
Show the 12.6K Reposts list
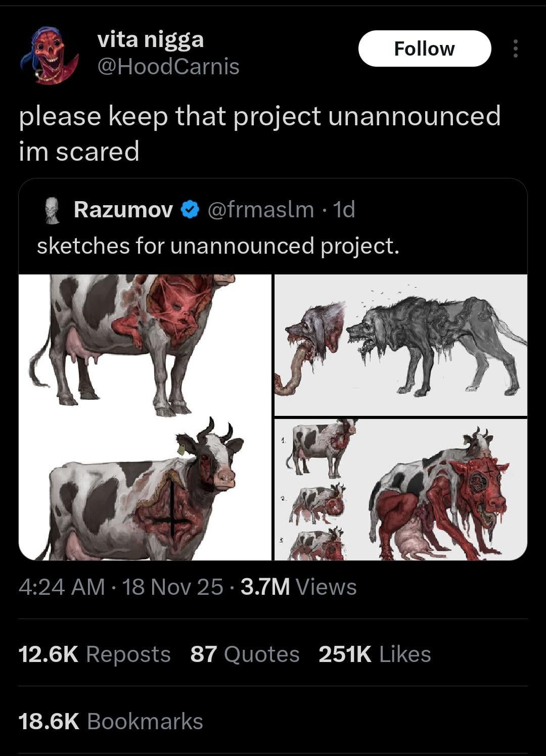(x=95, y=654)
